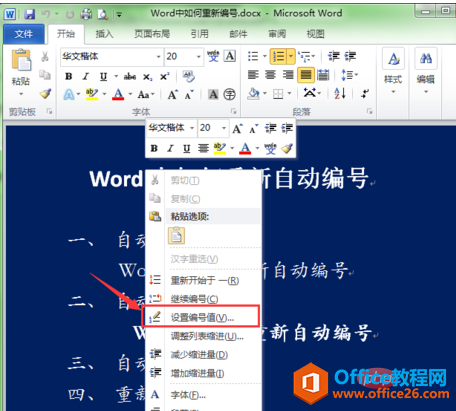Screen dimensions: 456x411
Task: Click the Shading paint bucket icon
Action: click(253, 94)
